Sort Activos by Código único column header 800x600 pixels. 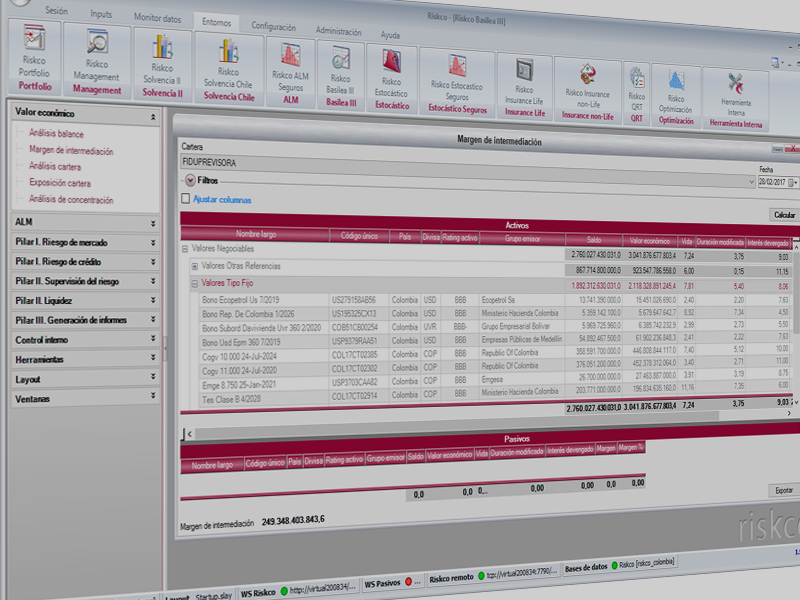359,236
